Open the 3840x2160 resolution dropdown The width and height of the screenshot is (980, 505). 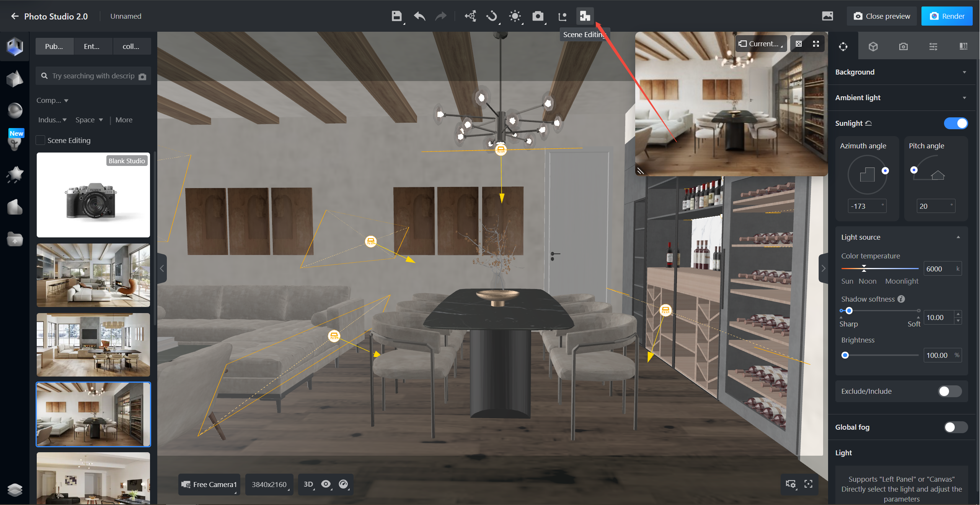[x=269, y=484]
